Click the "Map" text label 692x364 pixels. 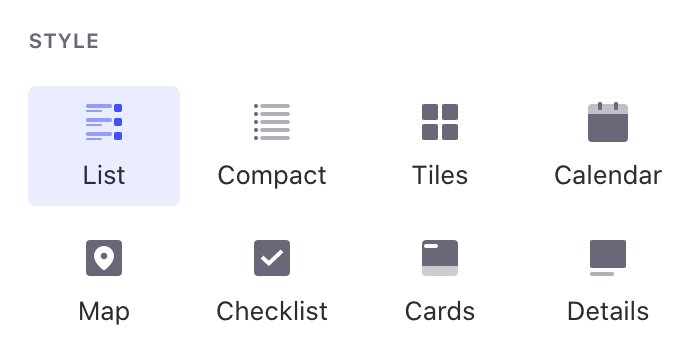tap(104, 312)
